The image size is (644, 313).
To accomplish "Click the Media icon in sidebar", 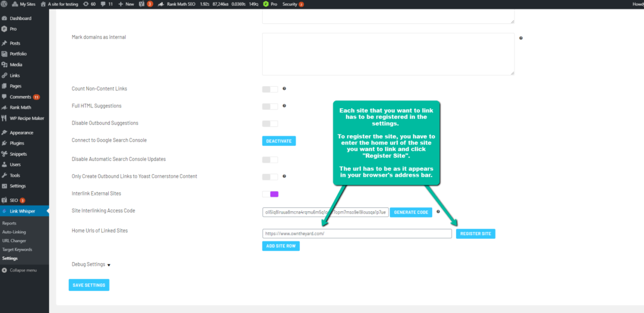I will click(4, 65).
